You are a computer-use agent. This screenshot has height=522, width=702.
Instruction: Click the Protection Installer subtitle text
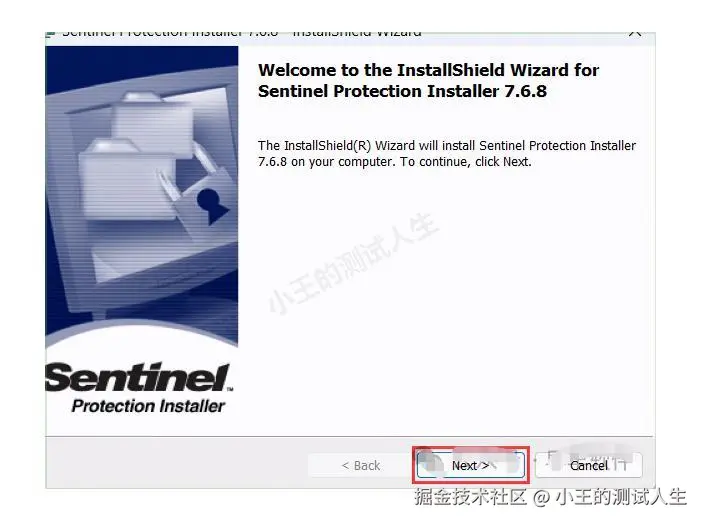point(148,406)
